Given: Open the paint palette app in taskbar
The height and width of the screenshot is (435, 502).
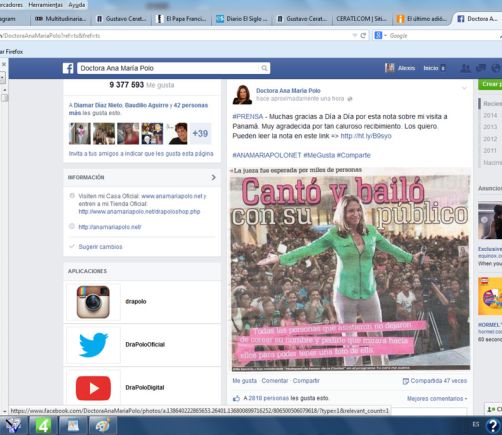Looking at the screenshot, I should pos(103,426).
